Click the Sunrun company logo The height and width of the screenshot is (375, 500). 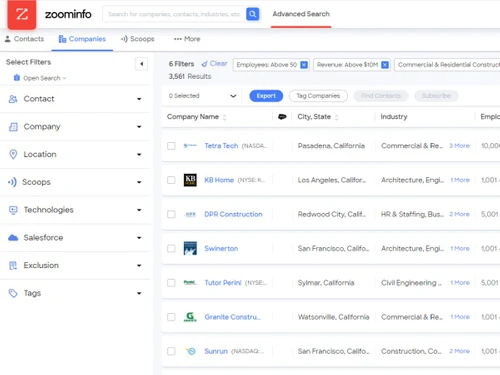point(191,351)
